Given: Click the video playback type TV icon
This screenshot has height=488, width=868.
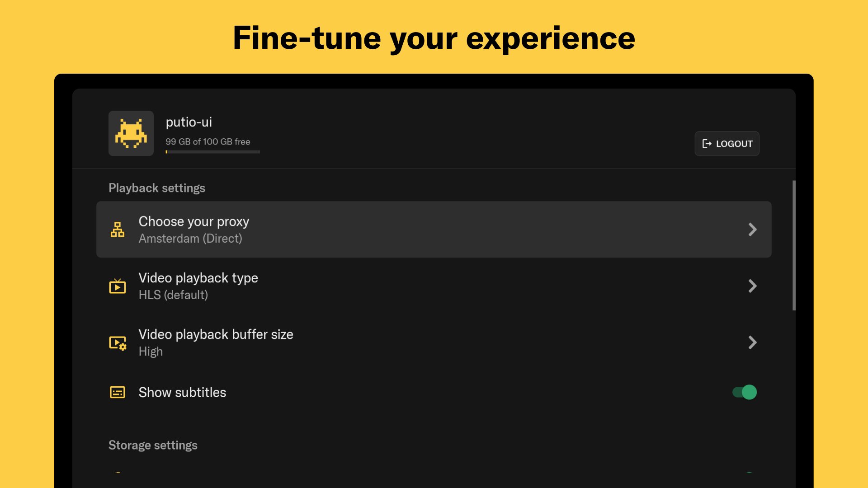Looking at the screenshot, I should [118, 286].
